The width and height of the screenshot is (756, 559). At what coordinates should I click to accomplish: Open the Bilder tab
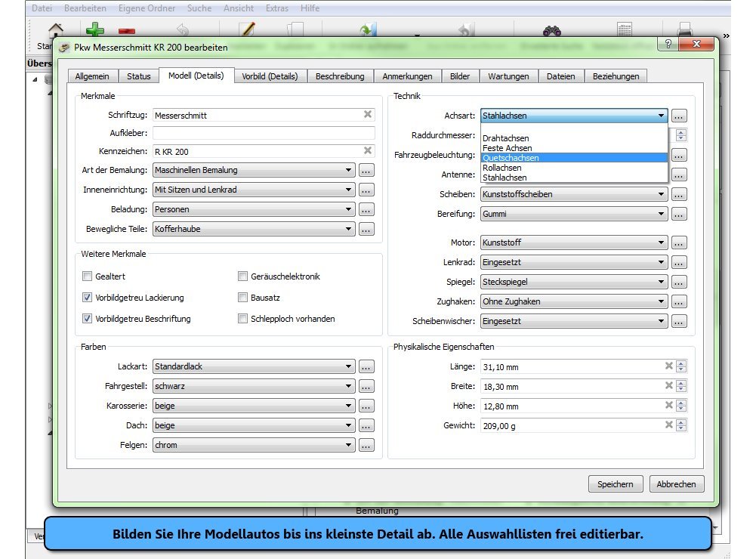(460, 76)
